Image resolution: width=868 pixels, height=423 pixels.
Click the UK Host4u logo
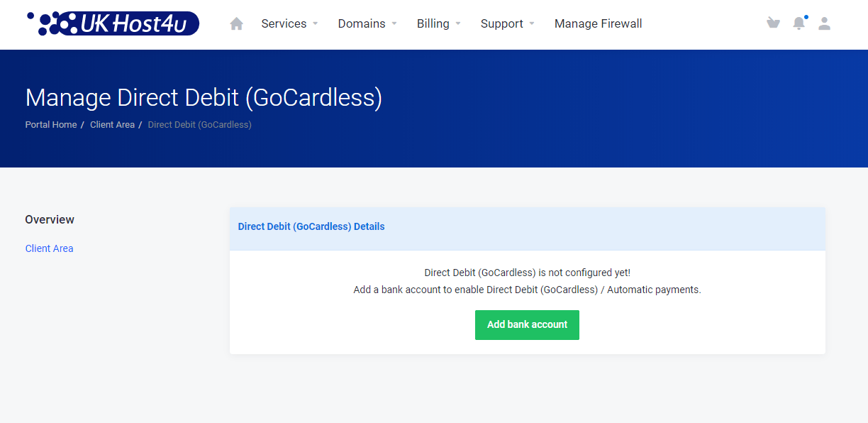[x=113, y=23]
